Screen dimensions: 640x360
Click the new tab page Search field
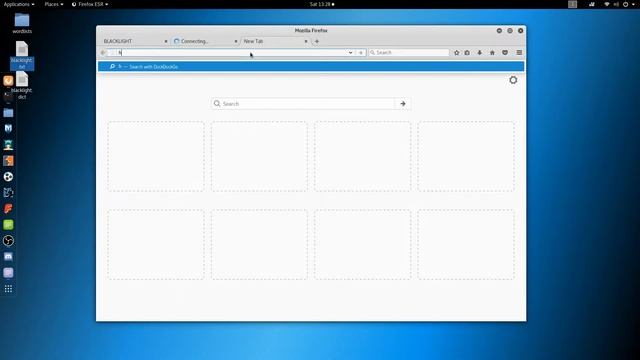(303, 104)
